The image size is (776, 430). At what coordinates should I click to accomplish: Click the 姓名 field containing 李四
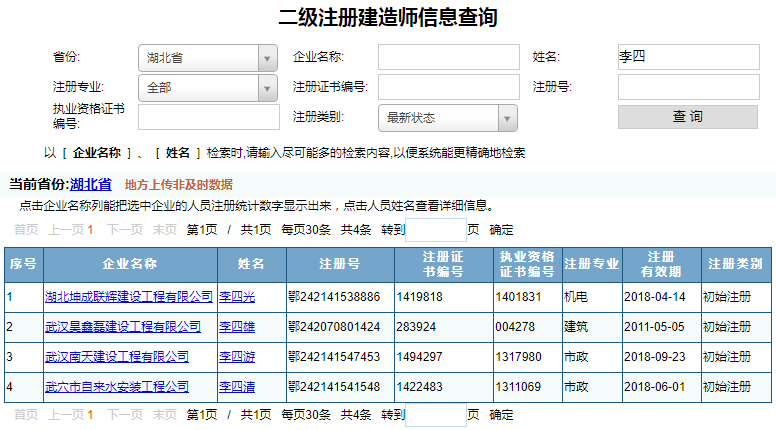(688, 57)
